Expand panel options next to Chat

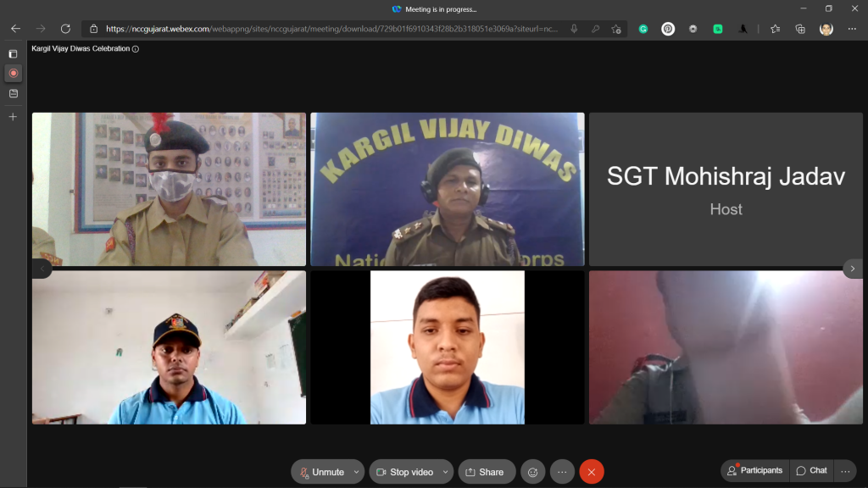844,471
